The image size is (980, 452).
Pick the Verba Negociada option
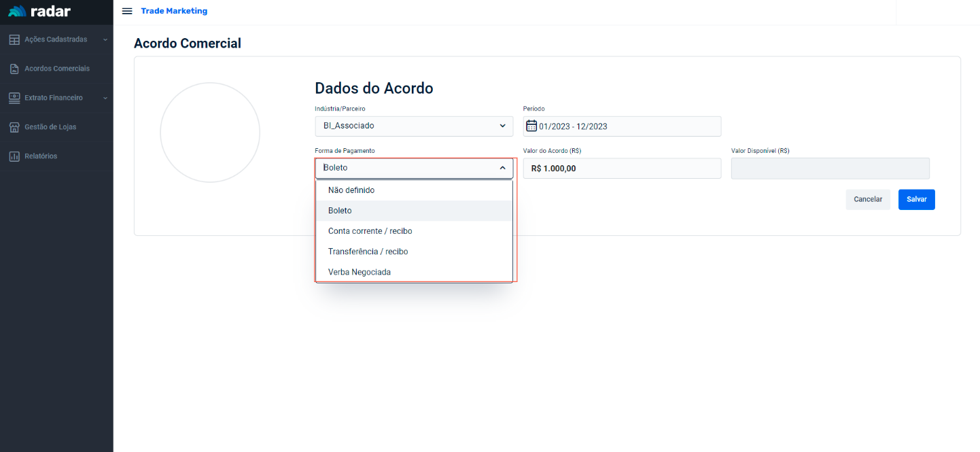[x=359, y=272]
